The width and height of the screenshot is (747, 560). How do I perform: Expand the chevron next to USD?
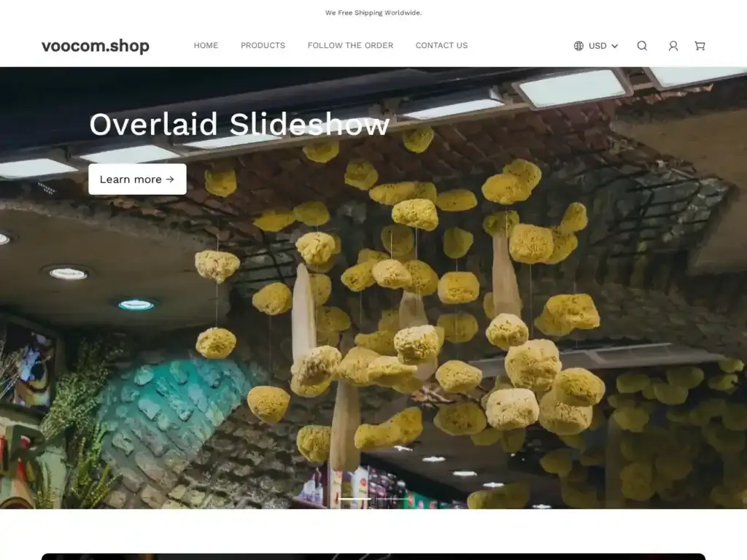pyautogui.click(x=614, y=46)
